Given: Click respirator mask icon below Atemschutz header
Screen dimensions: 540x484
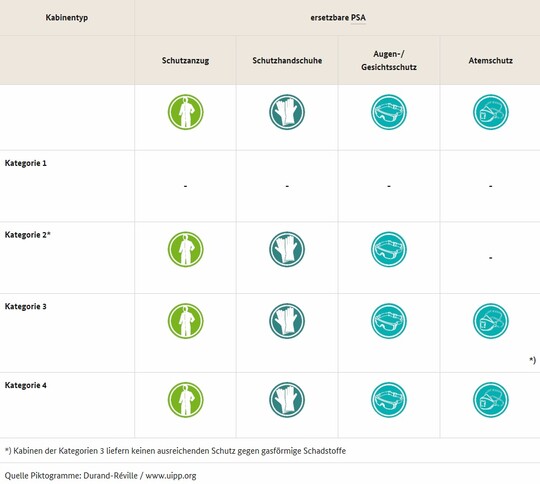Looking at the screenshot, I should pos(491,112).
